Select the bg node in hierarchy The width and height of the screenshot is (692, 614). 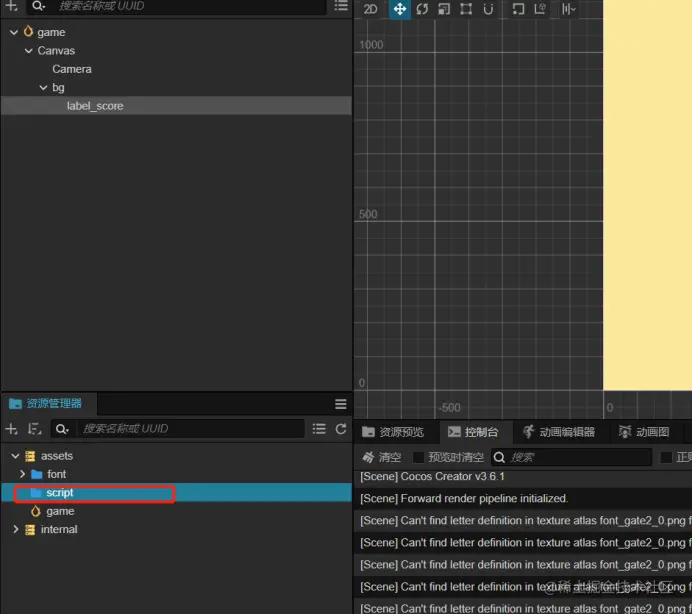click(x=58, y=87)
